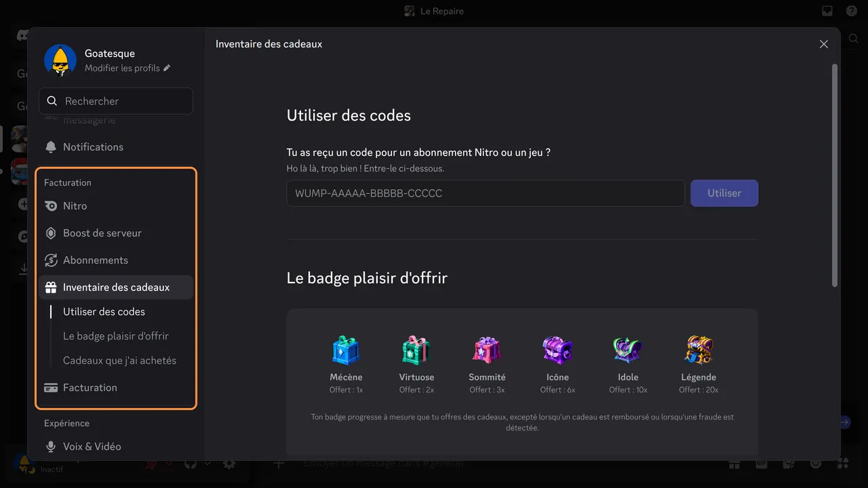
Task: Click the Le Repaire title at top
Action: coord(441,11)
